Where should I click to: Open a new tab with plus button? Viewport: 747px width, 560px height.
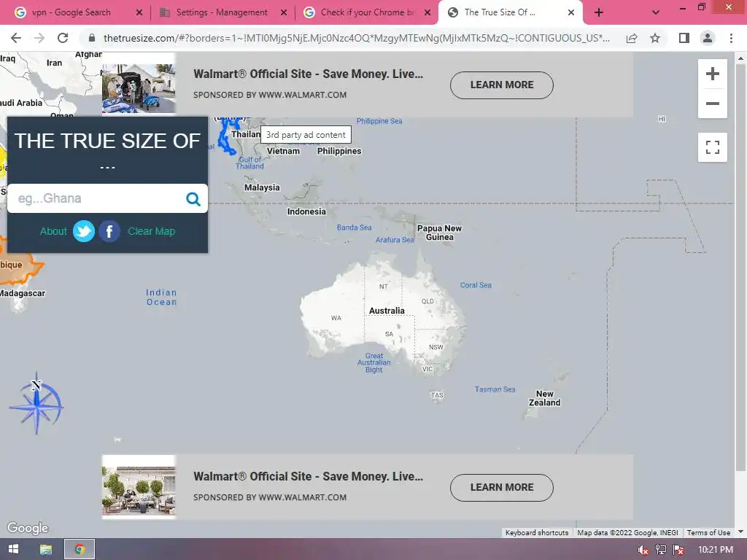pyautogui.click(x=599, y=12)
